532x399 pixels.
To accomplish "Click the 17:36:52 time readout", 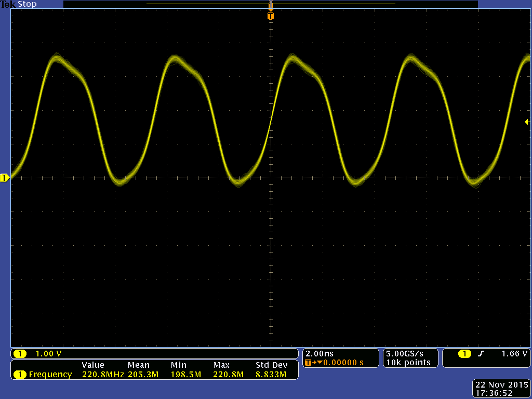I will pos(494,393).
